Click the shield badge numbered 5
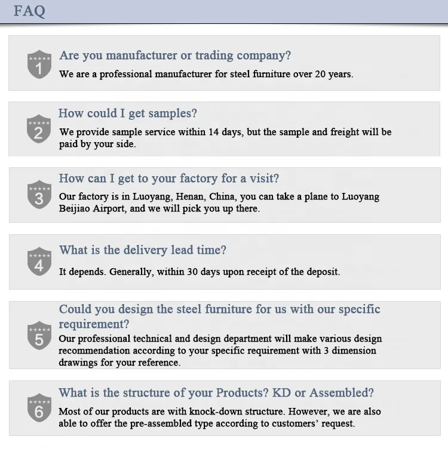 click(39, 335)
